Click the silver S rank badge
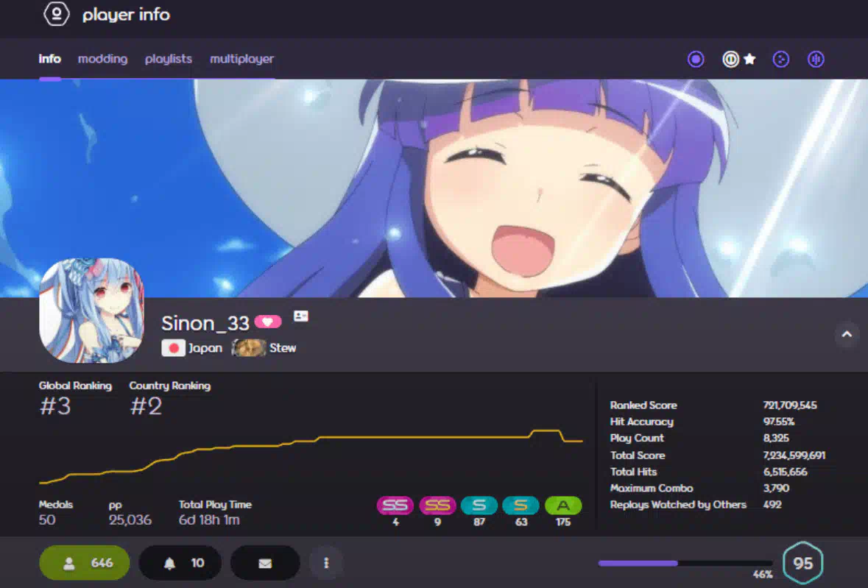The width and height of the screenshot is (868, 588). 479,505
